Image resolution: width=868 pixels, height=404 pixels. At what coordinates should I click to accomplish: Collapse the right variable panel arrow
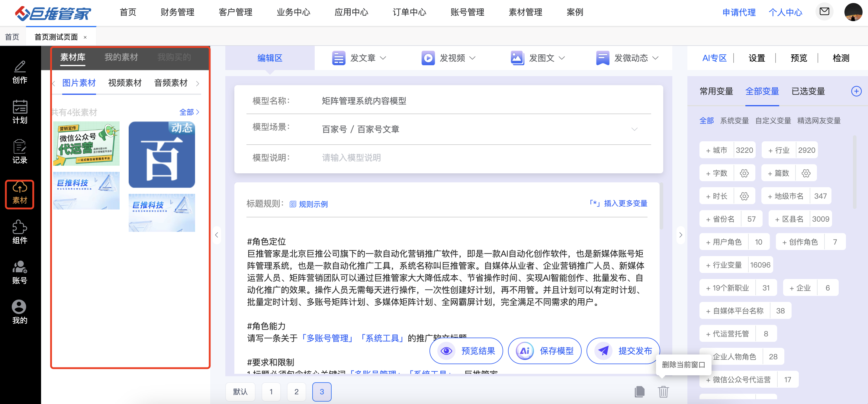(x=681, y=235)
